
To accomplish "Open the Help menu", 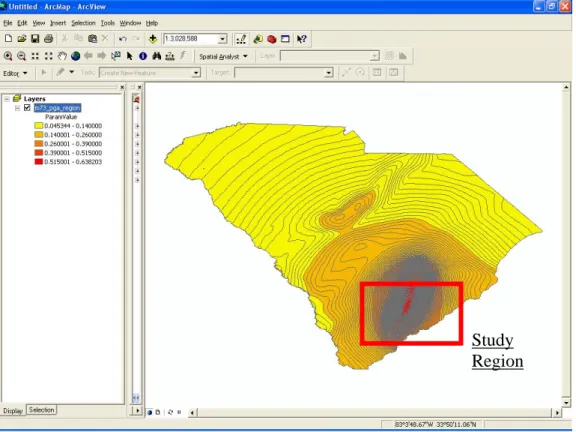I will 152,23.
